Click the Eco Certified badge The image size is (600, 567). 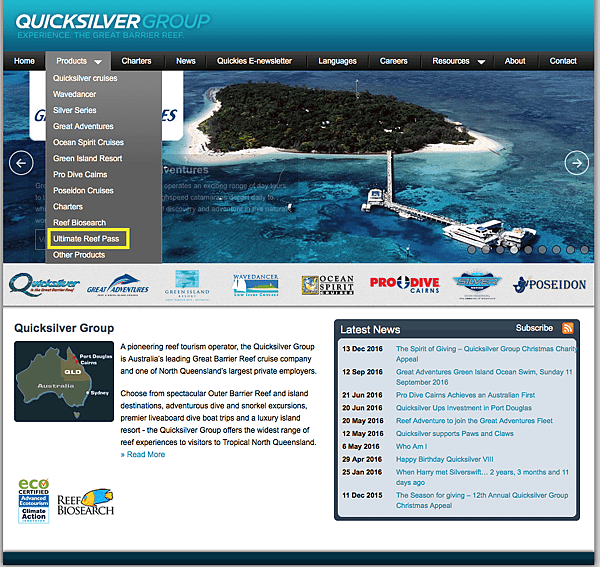pos(34,500)
